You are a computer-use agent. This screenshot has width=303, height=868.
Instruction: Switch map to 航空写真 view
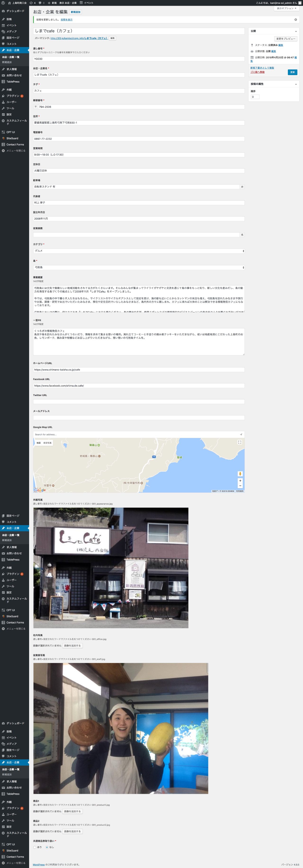(47, 443)
